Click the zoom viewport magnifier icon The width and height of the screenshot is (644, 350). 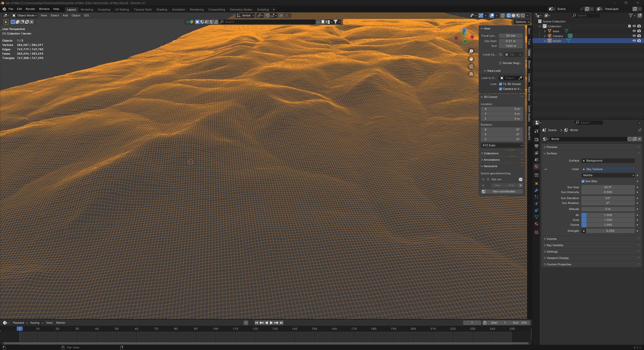tap(471, 51)
